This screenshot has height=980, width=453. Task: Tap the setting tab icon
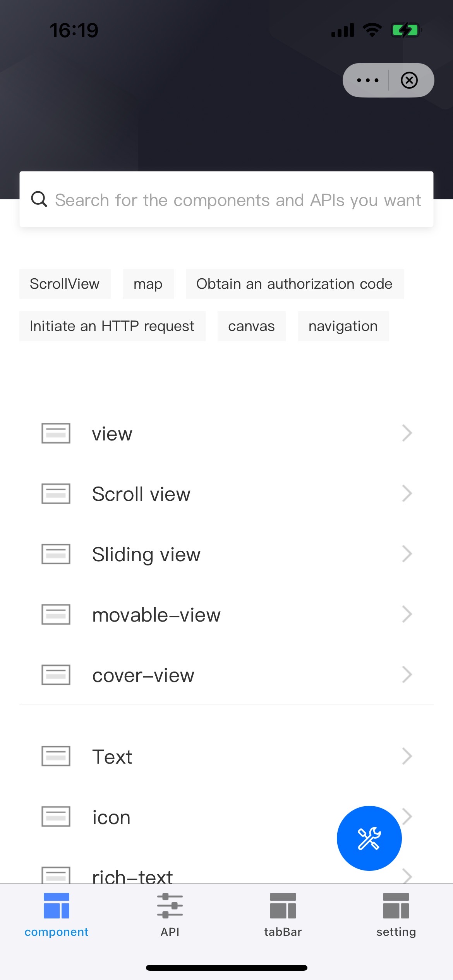[396, 905]
